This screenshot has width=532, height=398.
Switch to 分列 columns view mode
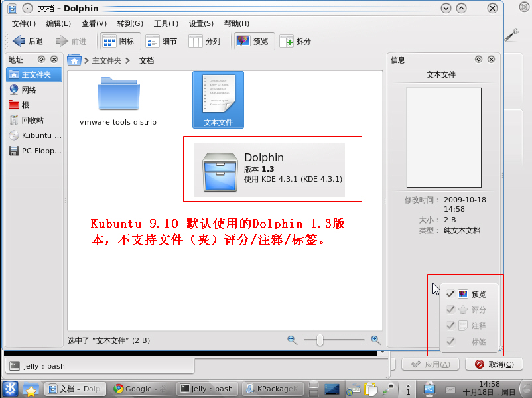204,41
